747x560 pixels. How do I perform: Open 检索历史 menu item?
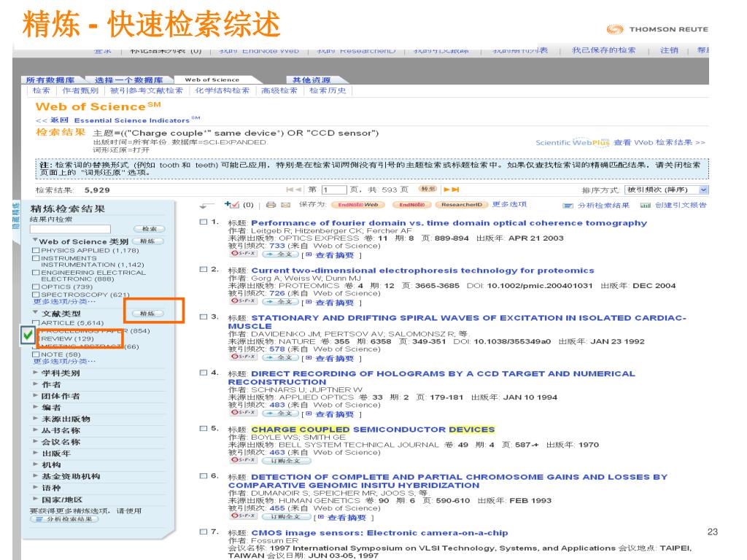pos(328,90)
